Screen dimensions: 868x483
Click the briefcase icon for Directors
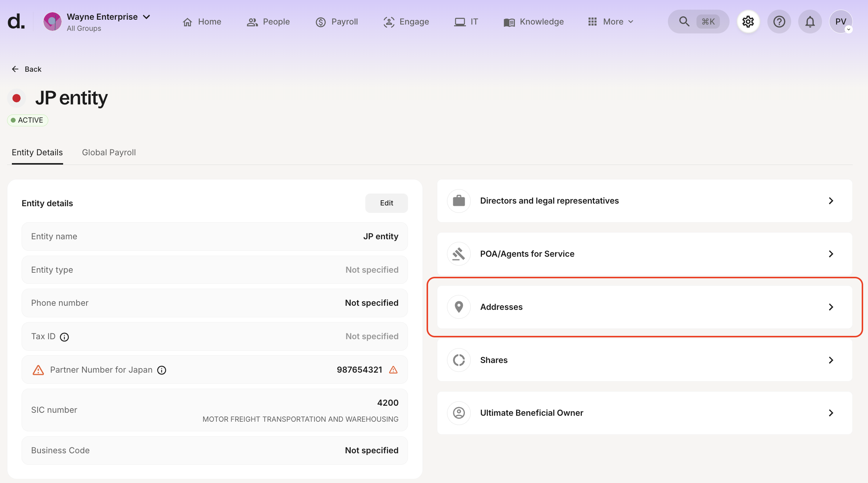coord(459,201)
